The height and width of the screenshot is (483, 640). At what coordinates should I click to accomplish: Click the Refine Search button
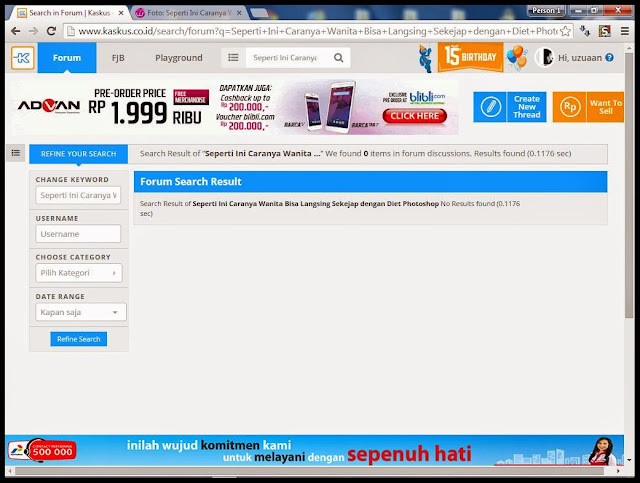(78, 339)
